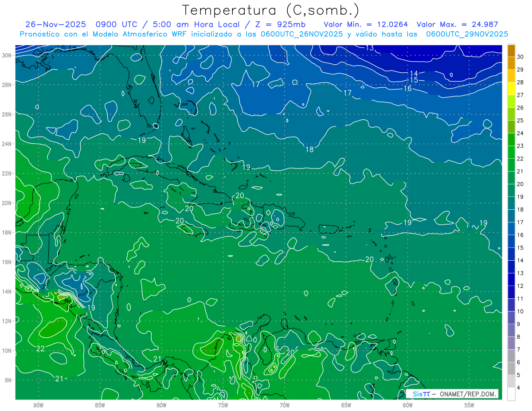
Task: Click the '22' contour label on the map
Action: pos(40,349)
